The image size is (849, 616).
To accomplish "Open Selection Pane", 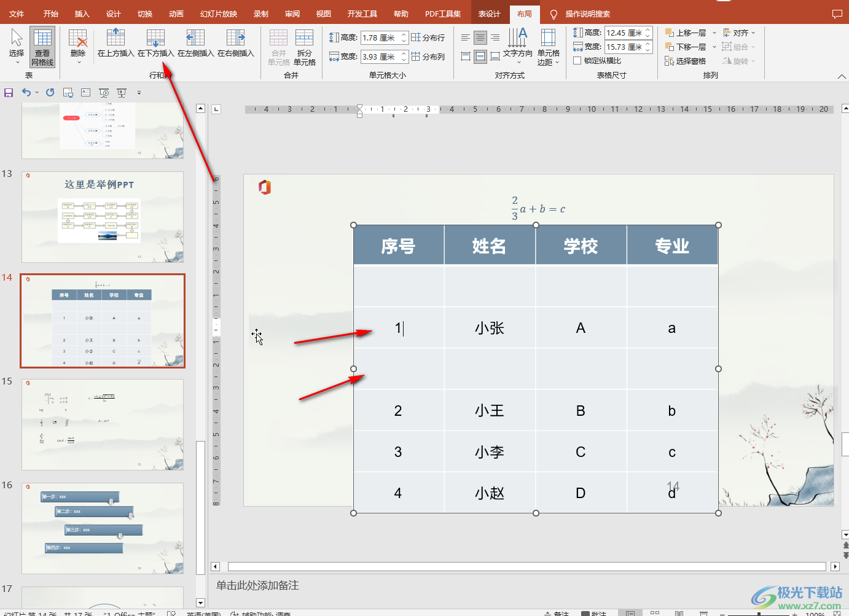I will pos(686,61).
